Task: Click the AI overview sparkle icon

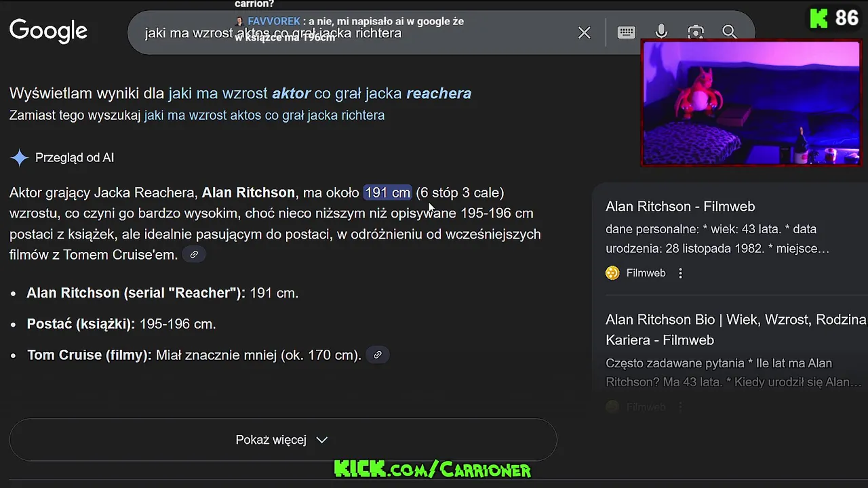Action: (20, 158)
